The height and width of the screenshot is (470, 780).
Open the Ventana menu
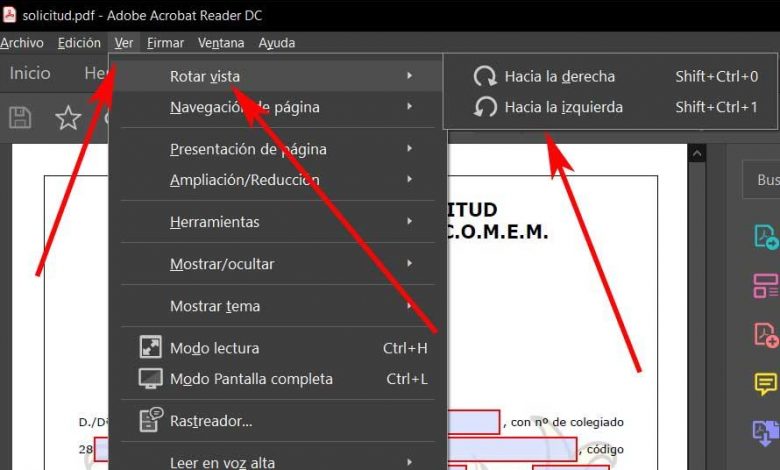pos(221,43)
